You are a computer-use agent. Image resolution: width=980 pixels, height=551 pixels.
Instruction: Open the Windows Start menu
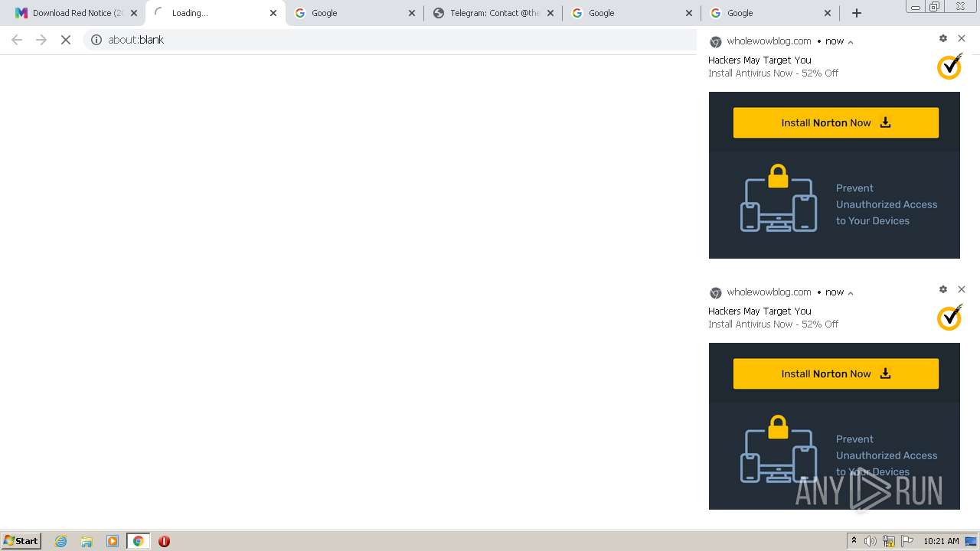pos(21,541)
